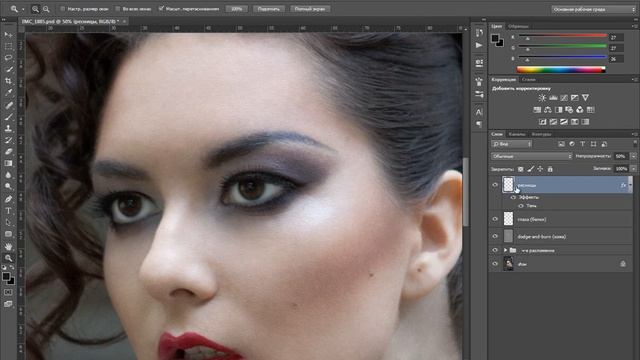This screenshot has width=640, height=360.
Task: Lock transparent pixels of layer
Action: point(521,169)
